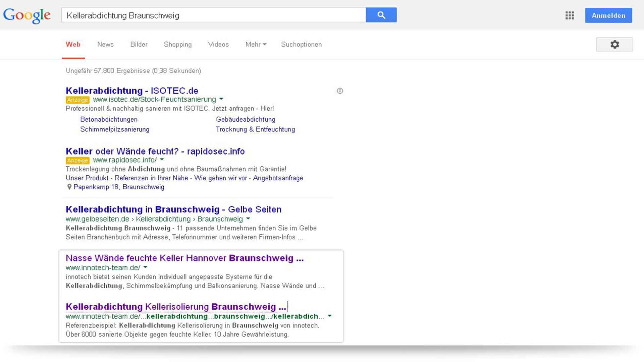Click the ad info icon beside the ISOTEC result

340,91
